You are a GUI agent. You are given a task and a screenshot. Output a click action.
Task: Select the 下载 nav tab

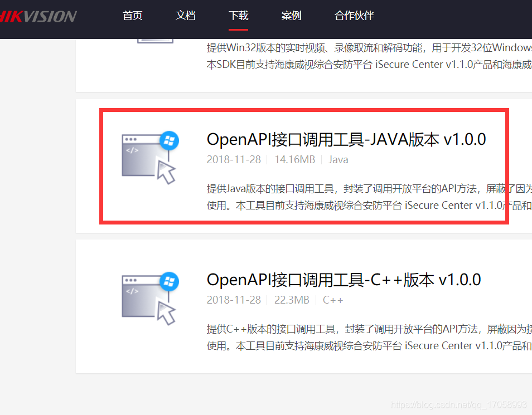click(239, 16)
